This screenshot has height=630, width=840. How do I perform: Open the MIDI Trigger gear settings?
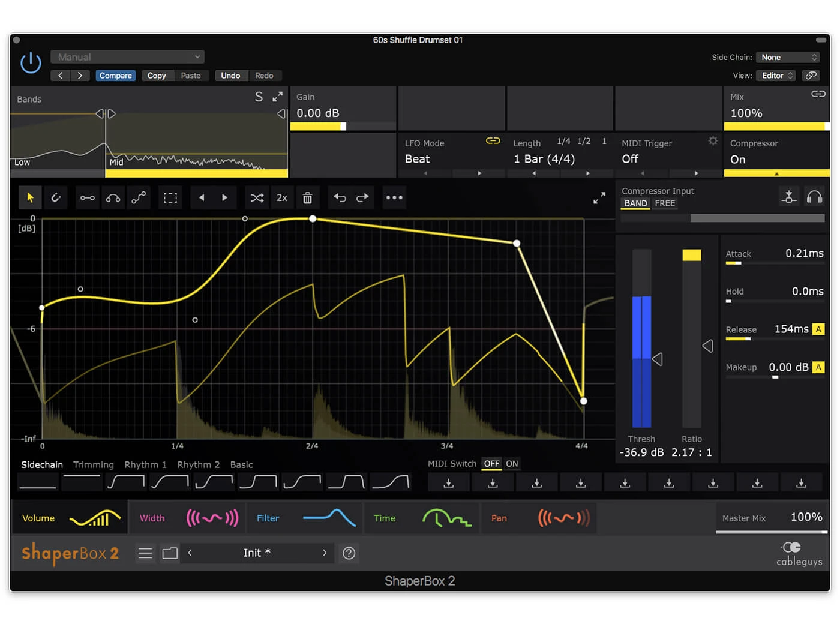pos(713,140)
